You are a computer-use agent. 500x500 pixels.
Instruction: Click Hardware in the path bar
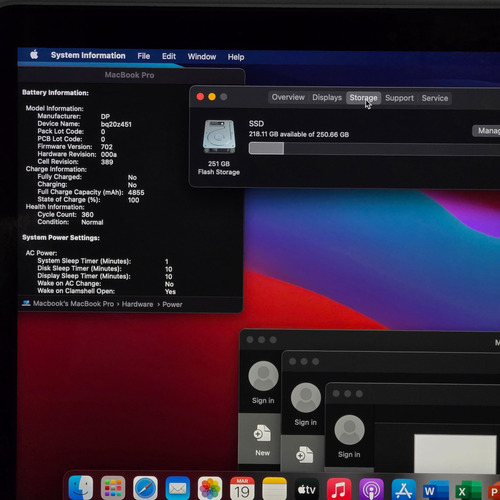click(137, 304)
